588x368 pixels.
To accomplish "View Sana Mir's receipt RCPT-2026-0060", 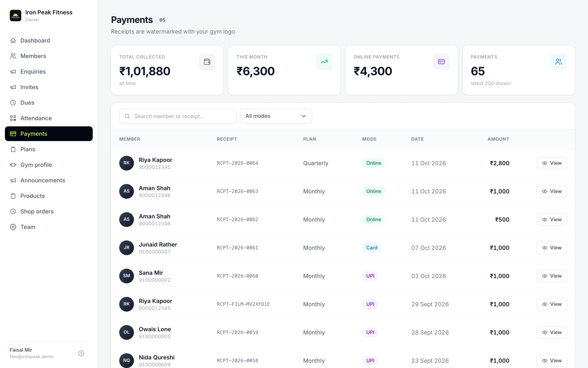I will click(x=551, y=276).
